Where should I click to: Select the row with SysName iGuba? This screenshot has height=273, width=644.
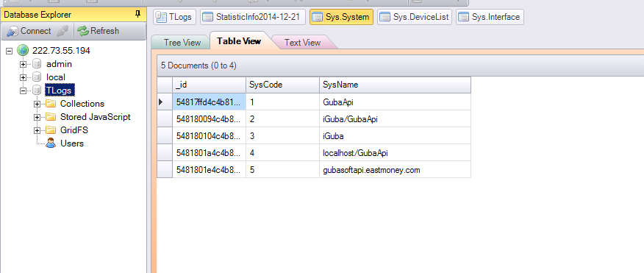[314, 135]
